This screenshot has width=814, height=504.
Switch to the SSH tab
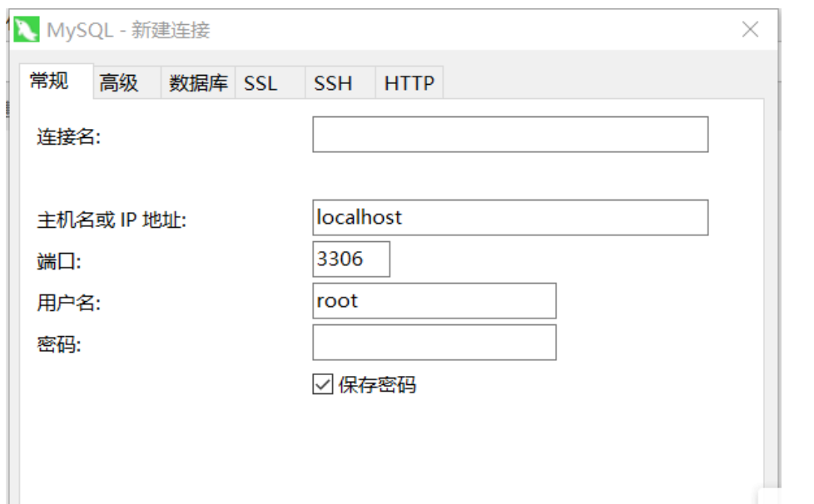(x=331, y=82)
